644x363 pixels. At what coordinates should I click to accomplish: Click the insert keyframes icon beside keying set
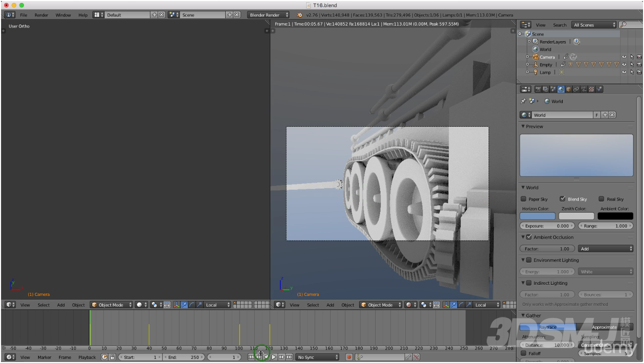(408, 357)
